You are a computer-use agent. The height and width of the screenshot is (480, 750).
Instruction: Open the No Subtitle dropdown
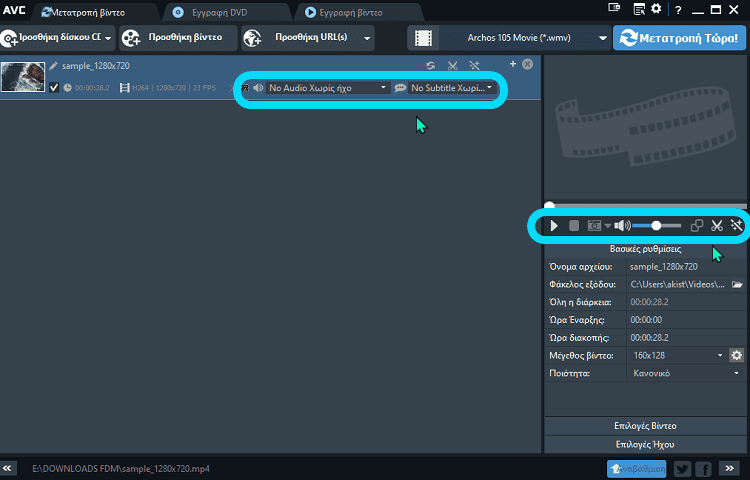pyautogui.click(x=445, y=88)
